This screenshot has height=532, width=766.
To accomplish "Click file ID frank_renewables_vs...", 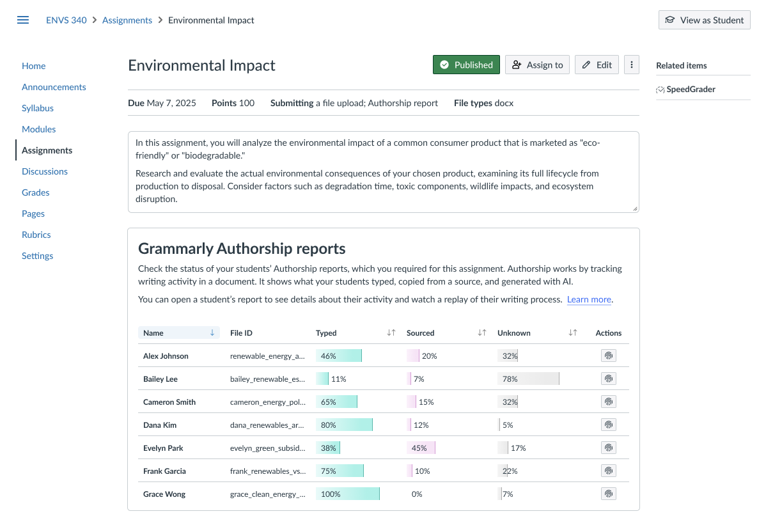I will [268, 471].
